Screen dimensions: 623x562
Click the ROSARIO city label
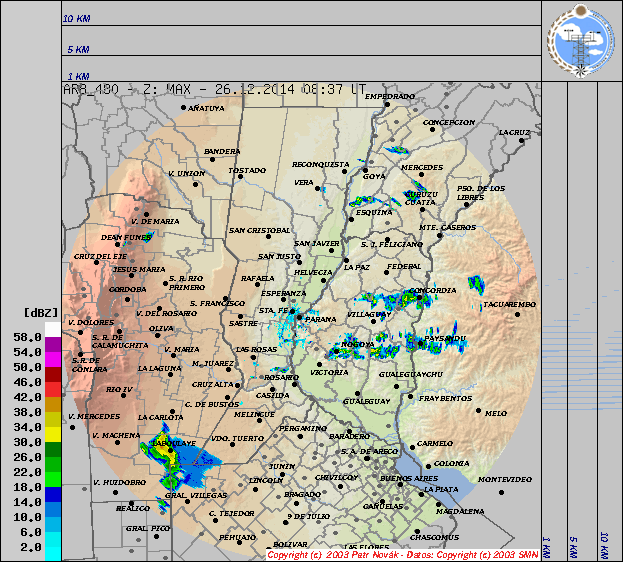(281, 378)
